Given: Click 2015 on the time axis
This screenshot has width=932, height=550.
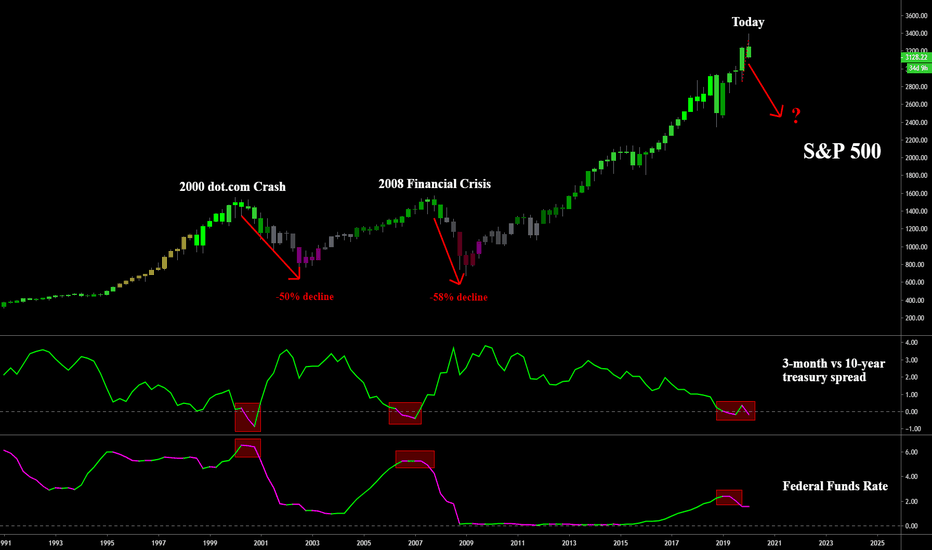Looking at the screenshot, I should point(621,543).
